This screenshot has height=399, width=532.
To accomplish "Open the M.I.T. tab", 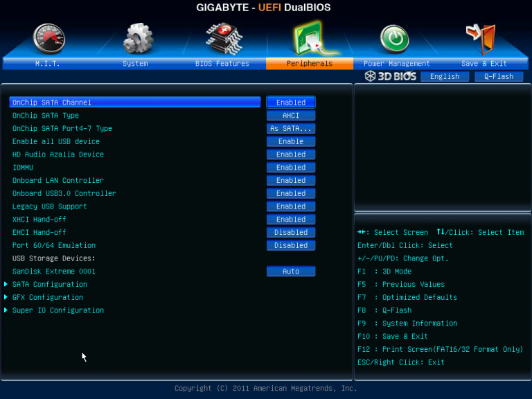I will tap(48, 64).
